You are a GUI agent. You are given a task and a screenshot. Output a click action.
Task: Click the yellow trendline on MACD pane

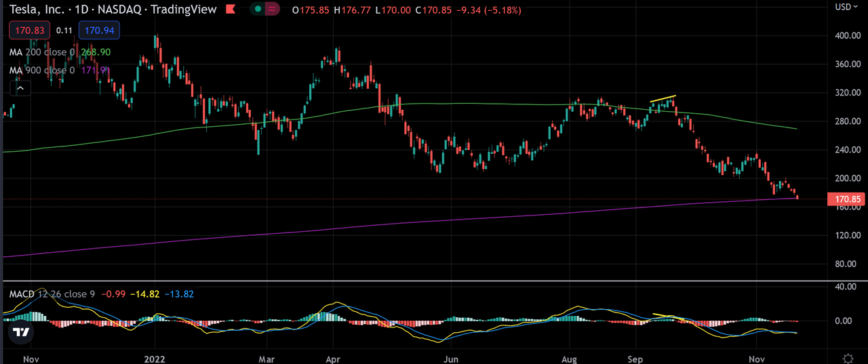668,316
